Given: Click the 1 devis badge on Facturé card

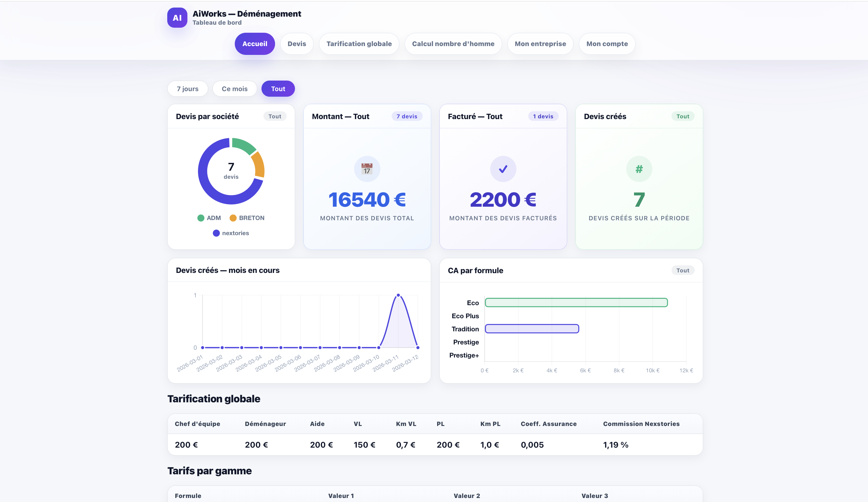Looking at the screenshot, I should (544, 116).
